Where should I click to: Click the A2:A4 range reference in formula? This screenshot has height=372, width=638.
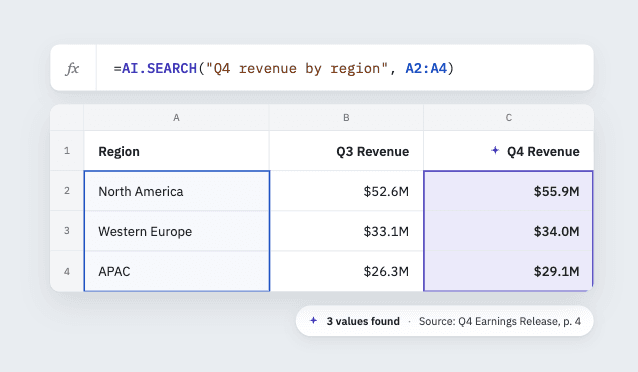tap(426, 68)
